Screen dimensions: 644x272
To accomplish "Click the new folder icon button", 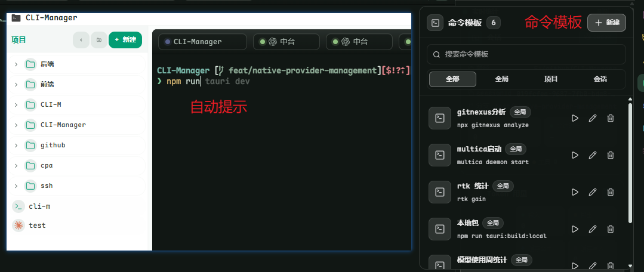I will 99,40.
